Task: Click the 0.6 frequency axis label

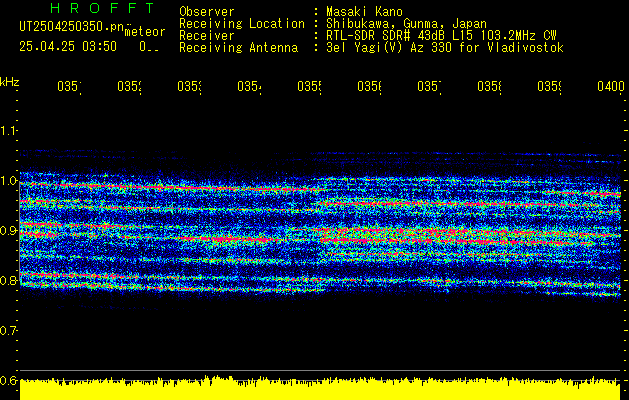Action: [8, 380]
